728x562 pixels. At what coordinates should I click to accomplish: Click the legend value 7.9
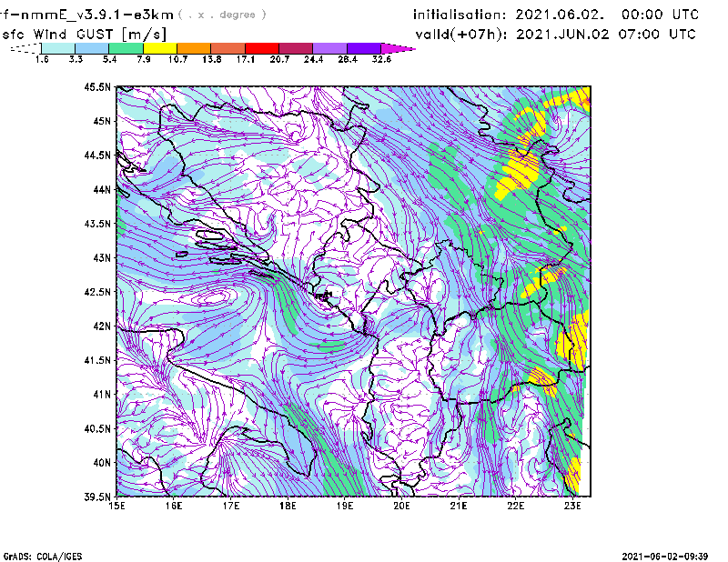coord(144,59)
